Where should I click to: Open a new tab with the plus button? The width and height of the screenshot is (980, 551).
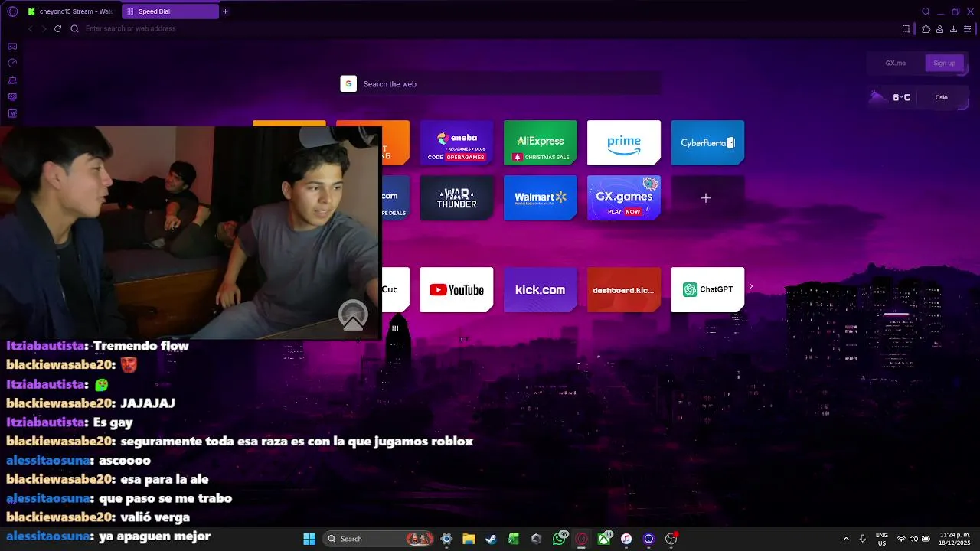point(225,11)
